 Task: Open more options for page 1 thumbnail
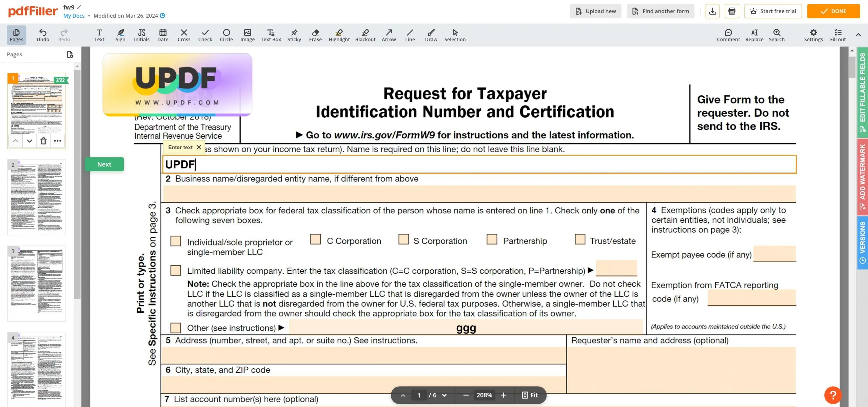point(58,141)
